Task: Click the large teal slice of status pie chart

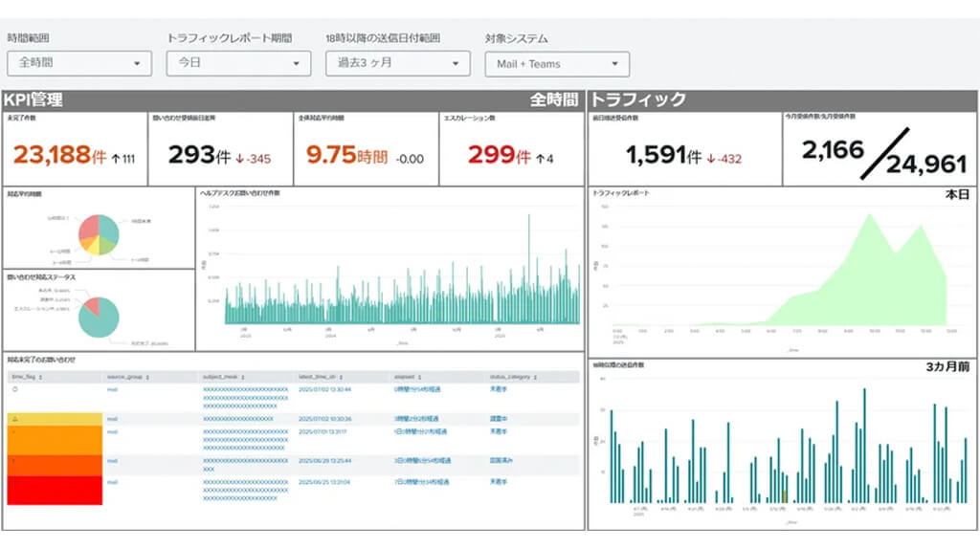Action: coord(100,319)
